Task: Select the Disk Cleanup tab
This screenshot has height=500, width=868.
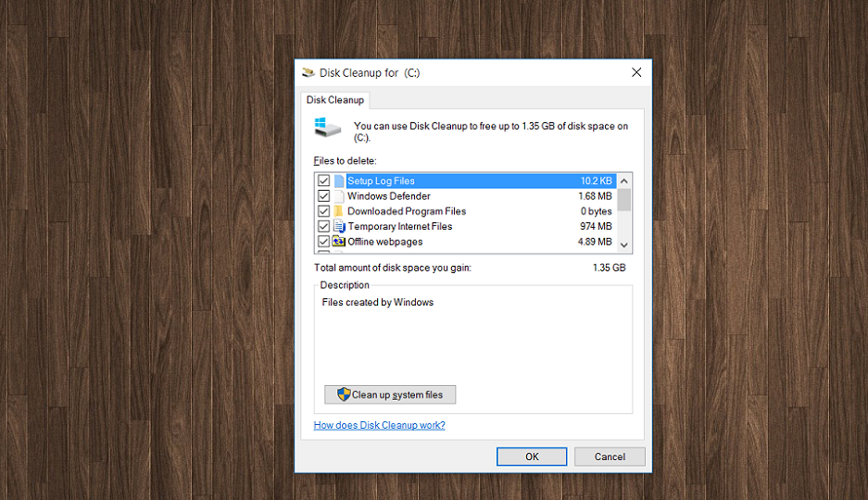Action: click(335, 100)
